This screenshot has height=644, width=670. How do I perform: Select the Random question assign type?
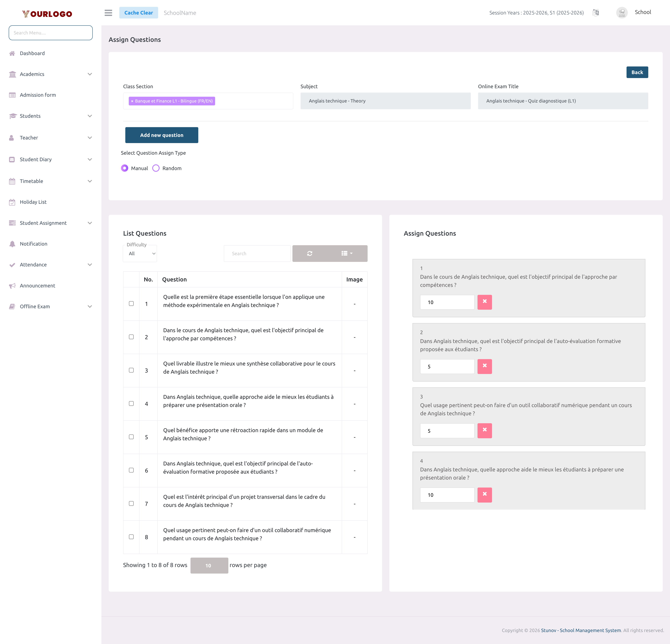point(156,168)
